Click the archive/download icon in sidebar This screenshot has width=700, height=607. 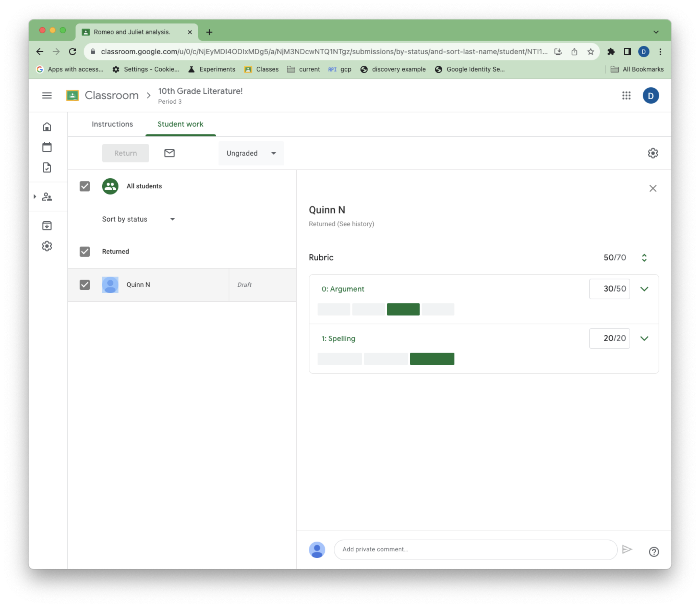[x=47, y=226]
